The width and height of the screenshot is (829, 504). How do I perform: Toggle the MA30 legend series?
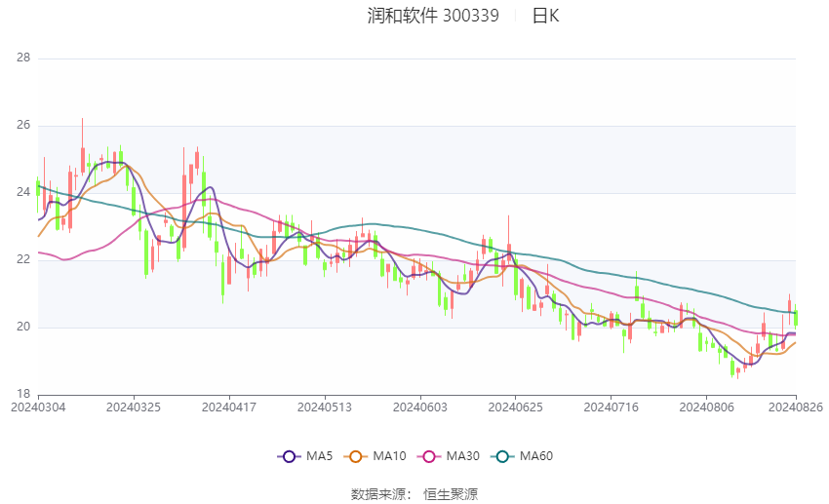tap(449, 456)
